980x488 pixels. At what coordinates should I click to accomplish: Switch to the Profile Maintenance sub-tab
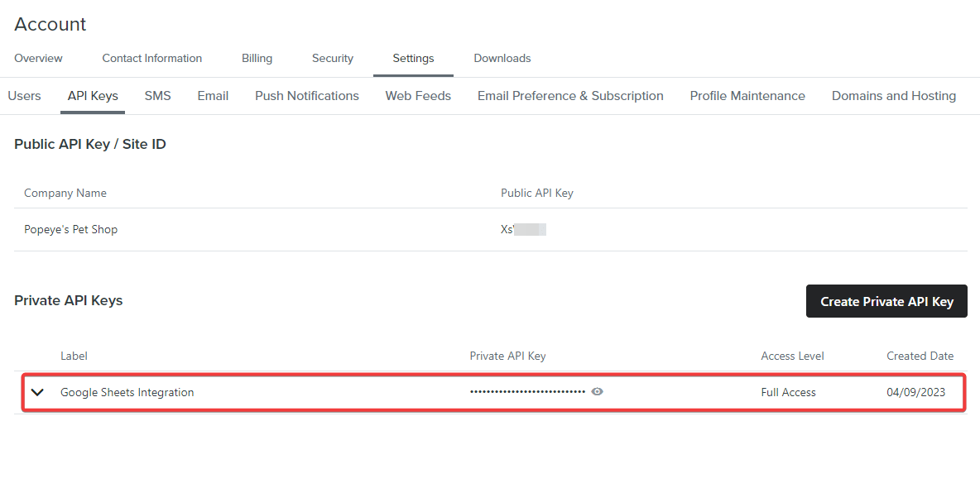[747, 96]
